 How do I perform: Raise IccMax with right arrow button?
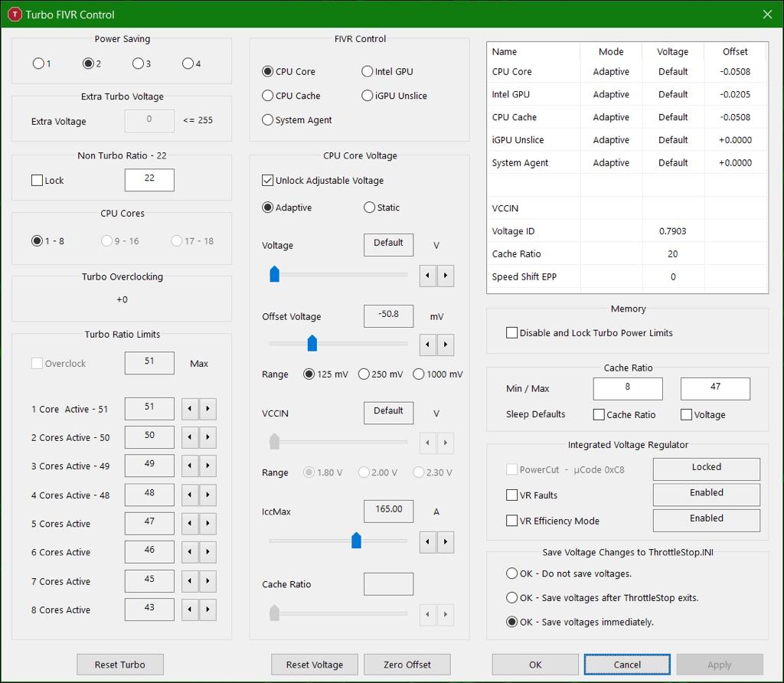[x=446, y=542]
